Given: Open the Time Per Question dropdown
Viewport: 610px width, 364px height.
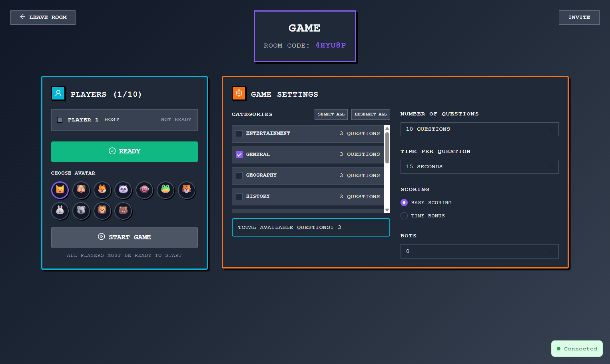Looking at the screenshot, I should [479, 167].
